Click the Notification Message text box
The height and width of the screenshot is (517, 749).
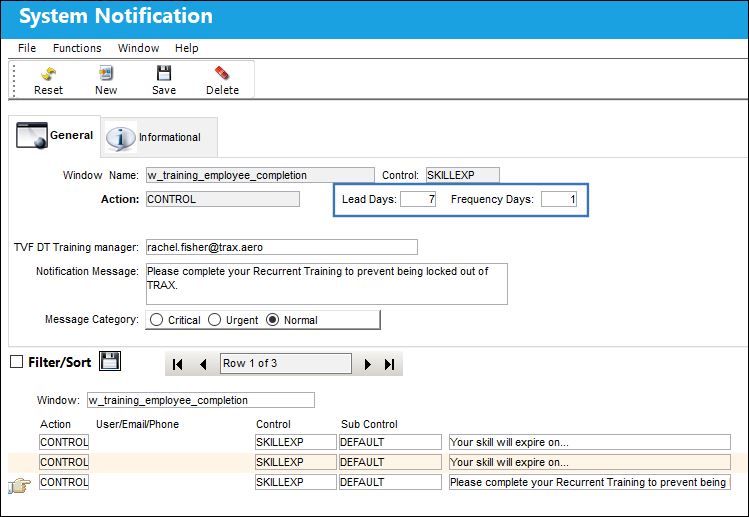(x=327, y=284)
